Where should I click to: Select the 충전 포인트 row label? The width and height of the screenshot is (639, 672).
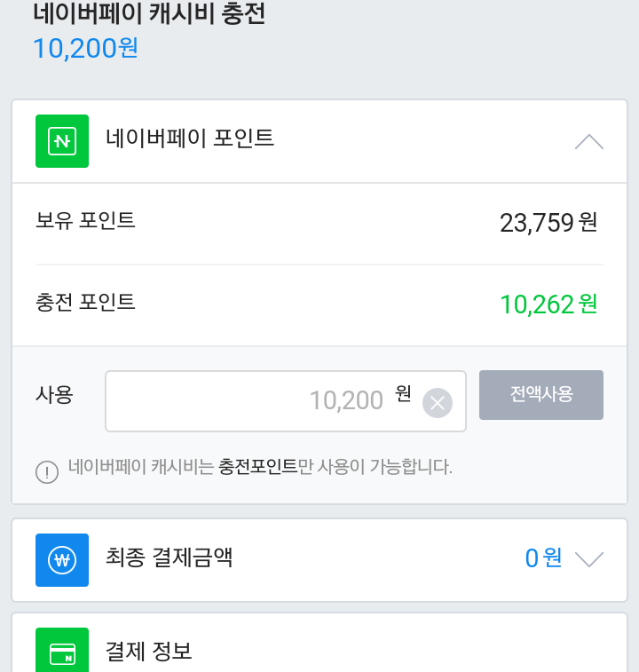pos(85,302)
